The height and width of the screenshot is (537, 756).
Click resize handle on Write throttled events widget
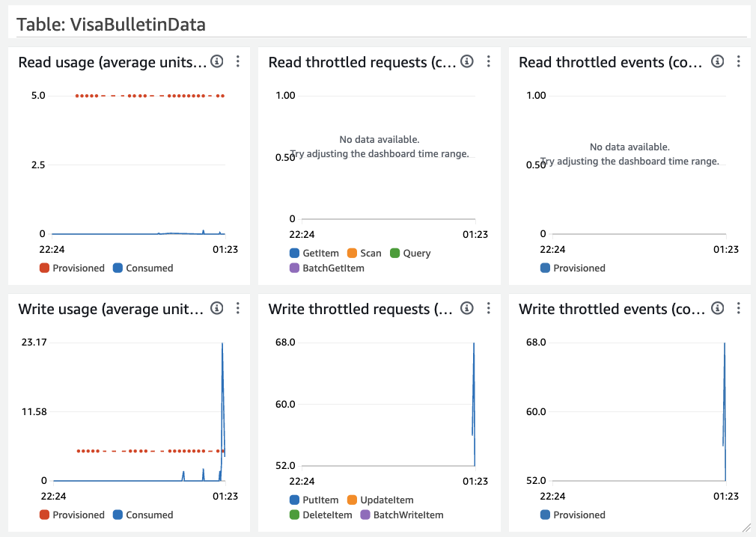point(745,527)
